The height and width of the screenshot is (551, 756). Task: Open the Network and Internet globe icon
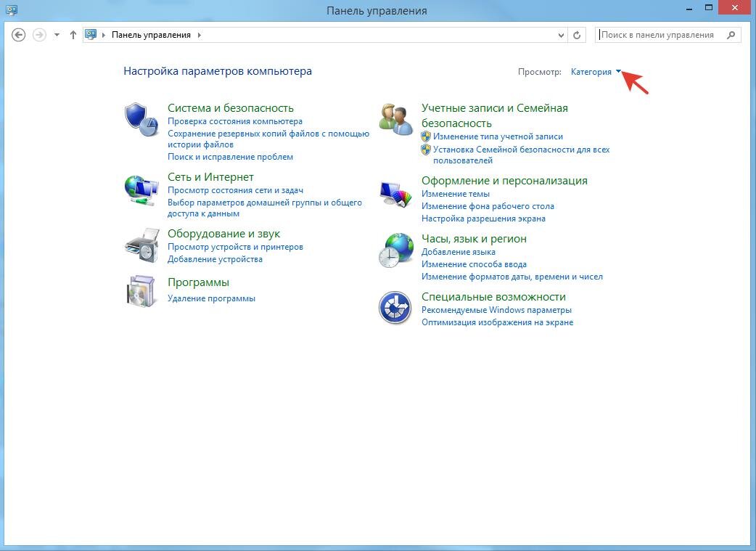[141, 191]
